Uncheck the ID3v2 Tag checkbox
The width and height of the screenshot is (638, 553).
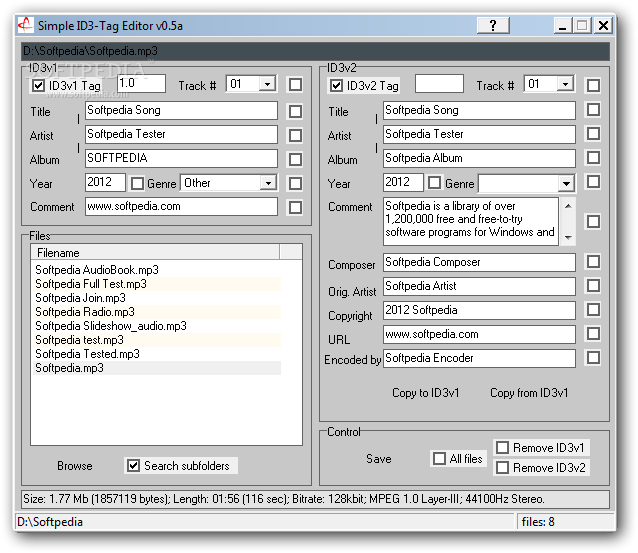[x=336, y=86]
